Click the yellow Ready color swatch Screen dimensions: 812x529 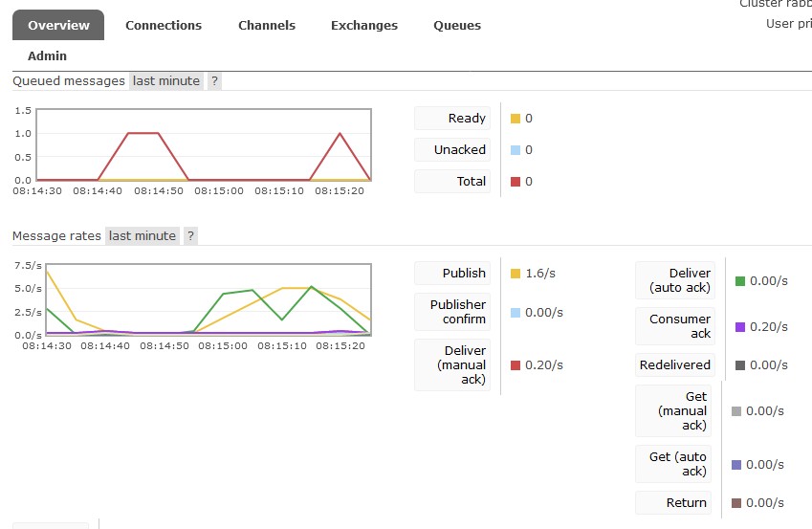516,119
